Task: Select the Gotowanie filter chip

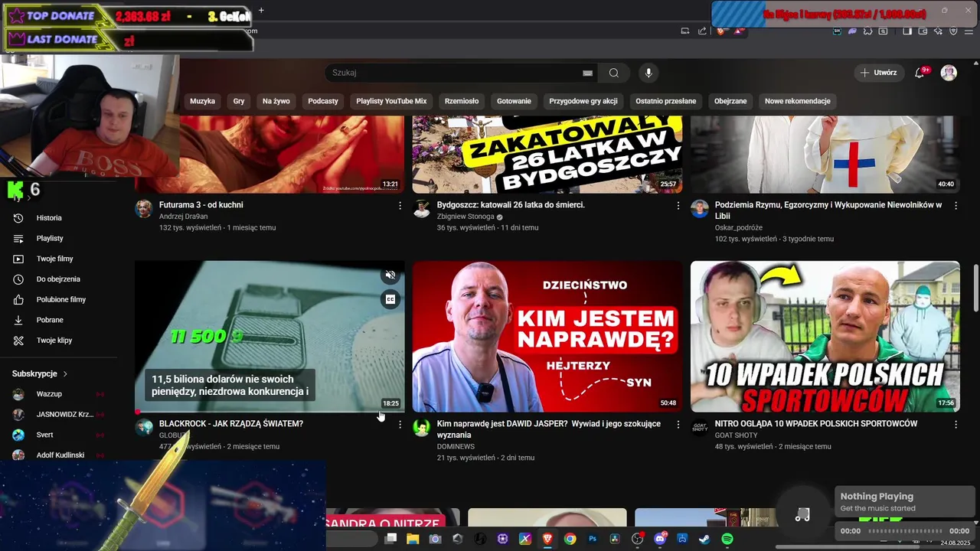Action: (x=514, y=101)
